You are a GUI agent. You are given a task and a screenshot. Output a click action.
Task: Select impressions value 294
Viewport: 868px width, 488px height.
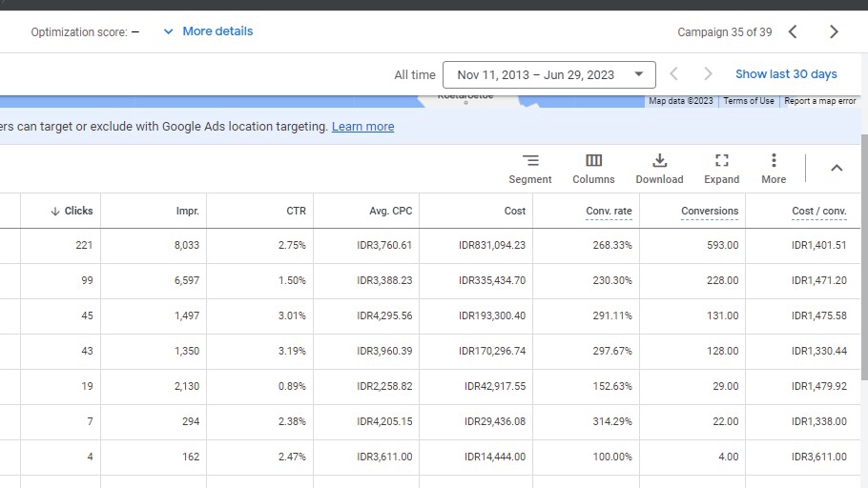click(x=191, y=421)
